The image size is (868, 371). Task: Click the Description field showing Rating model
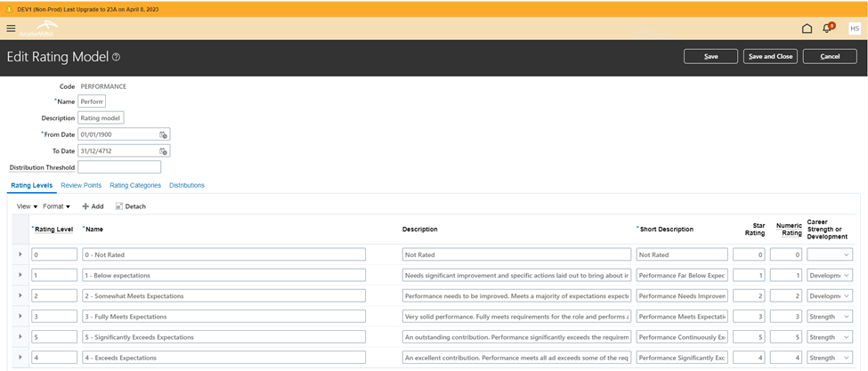(x=101, y=118)
